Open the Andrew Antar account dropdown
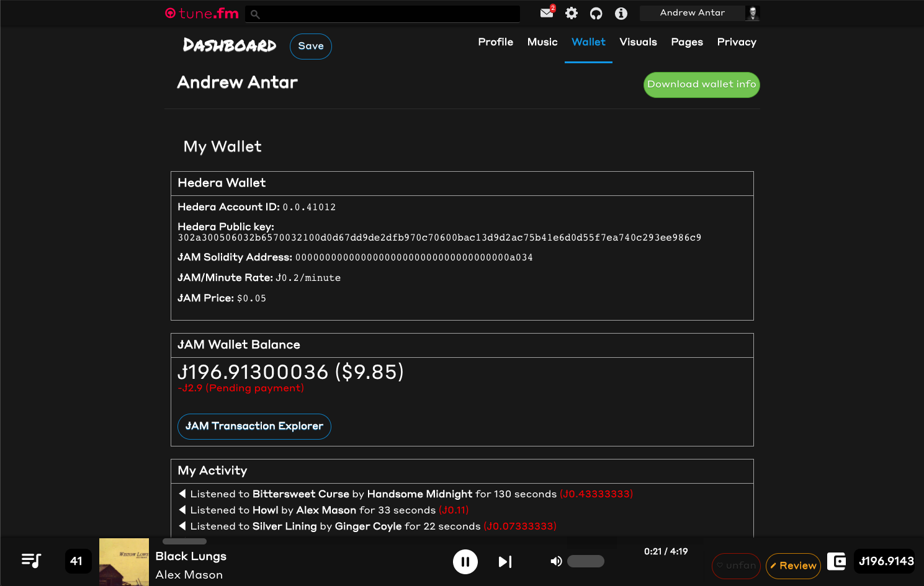924x586 pixels. (692, 12)
